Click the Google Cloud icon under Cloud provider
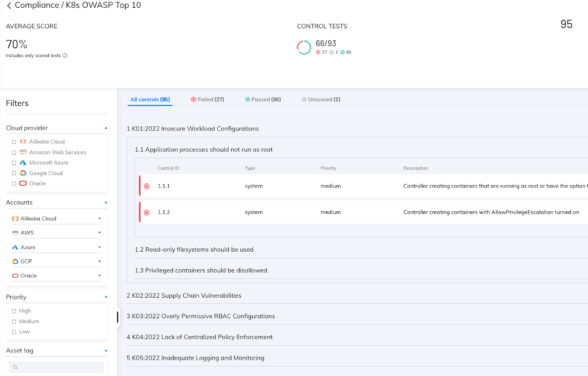Viewport: 588px width, 376px height. point(23,173)
